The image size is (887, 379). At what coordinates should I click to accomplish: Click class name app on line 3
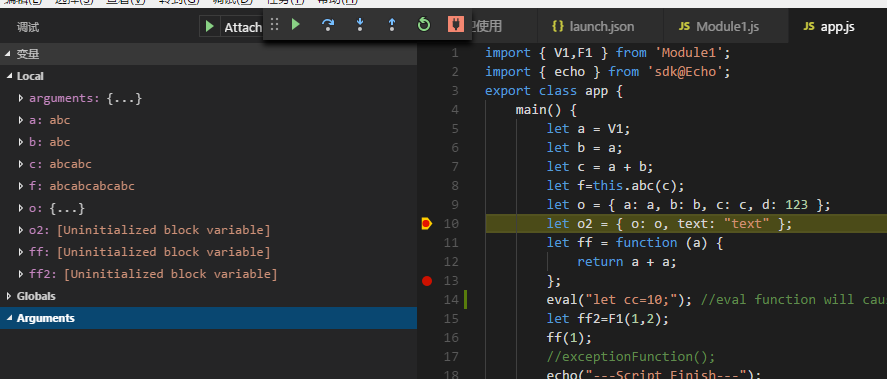pyautogui.click(x=596, y=91)
